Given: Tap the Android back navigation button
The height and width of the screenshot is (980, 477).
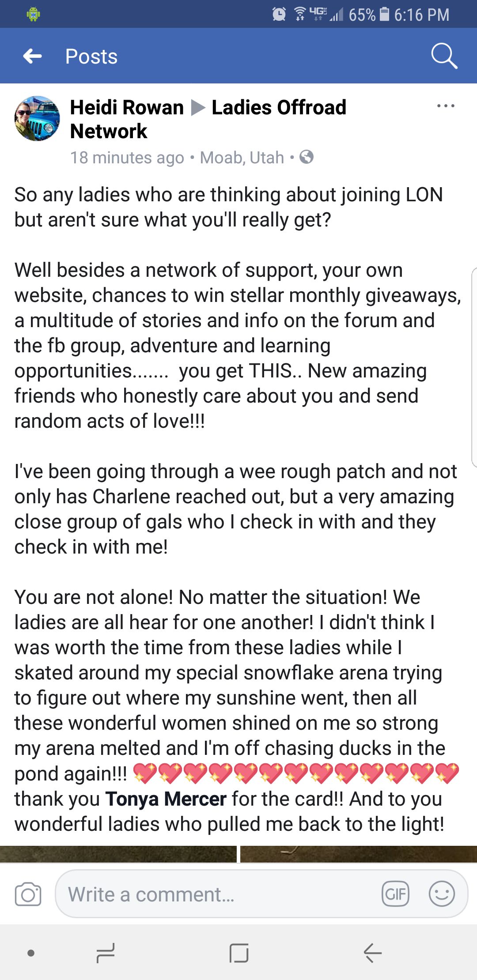Looking at the screenshot, I should click(x=372, y=953).
